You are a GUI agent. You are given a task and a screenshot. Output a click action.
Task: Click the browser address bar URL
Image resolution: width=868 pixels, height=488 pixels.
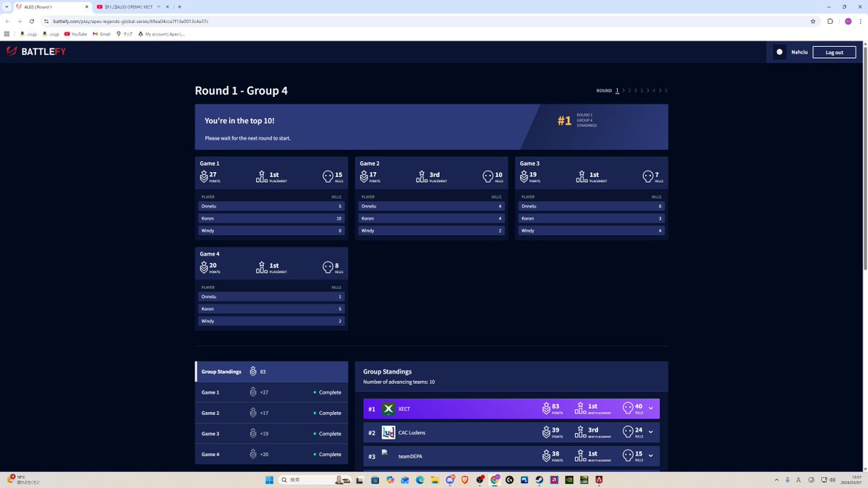click(x=130, y=21)
